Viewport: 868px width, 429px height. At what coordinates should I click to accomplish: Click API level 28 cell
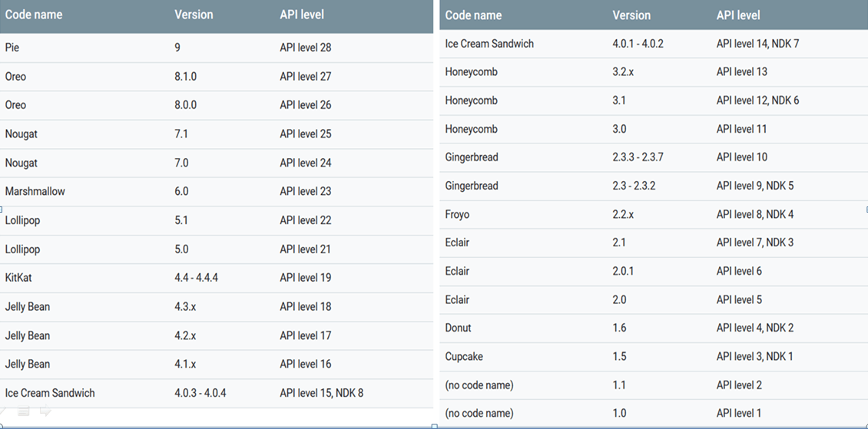[x=306, y=48]
